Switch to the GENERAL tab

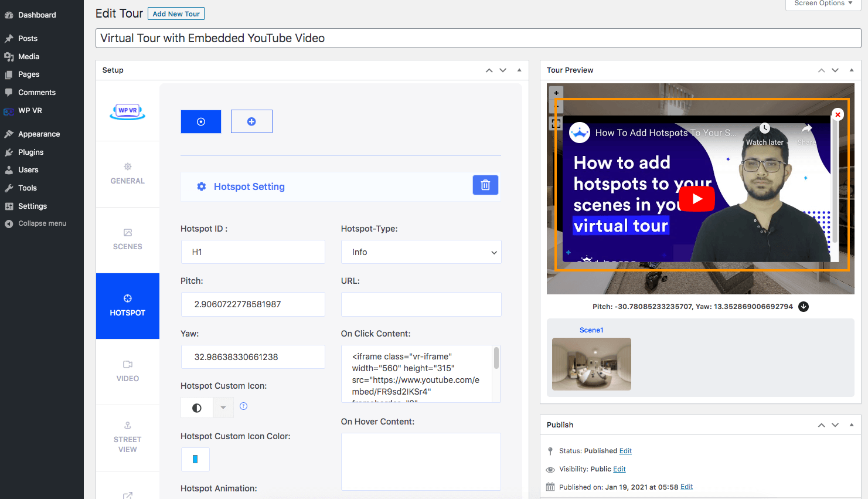(x=128, y=174)
